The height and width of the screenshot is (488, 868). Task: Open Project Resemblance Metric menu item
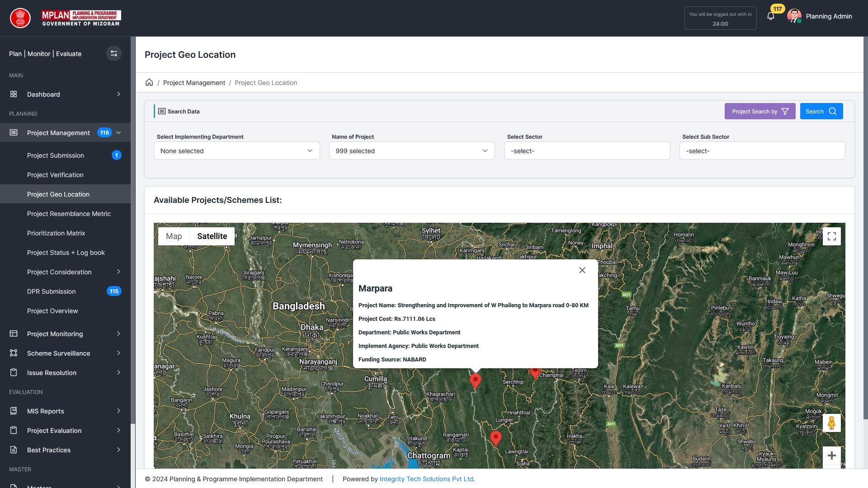coord(69,214)
